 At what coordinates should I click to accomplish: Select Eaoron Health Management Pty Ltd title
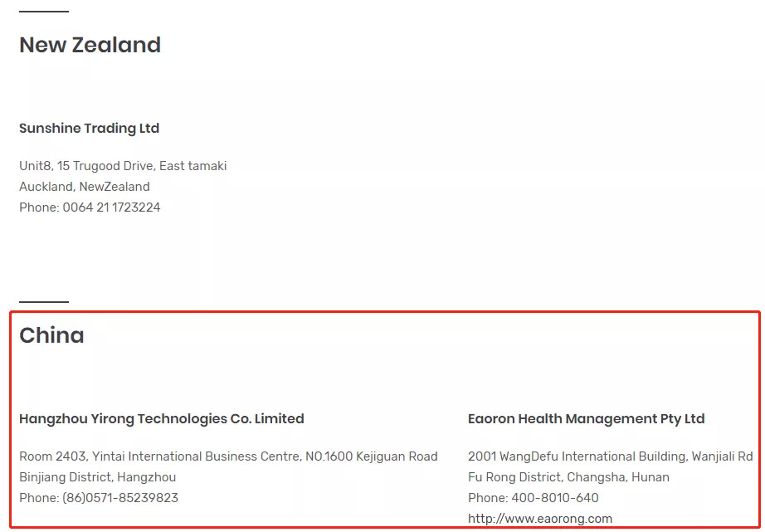586,418
